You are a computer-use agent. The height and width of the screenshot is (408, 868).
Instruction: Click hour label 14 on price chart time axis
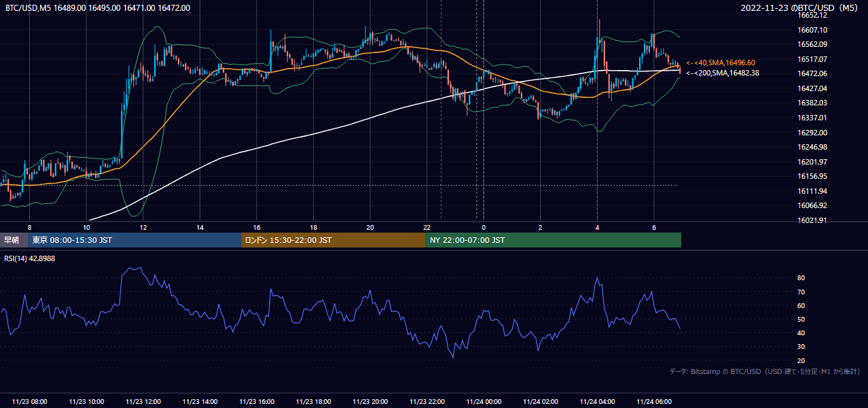click(200, 227)
